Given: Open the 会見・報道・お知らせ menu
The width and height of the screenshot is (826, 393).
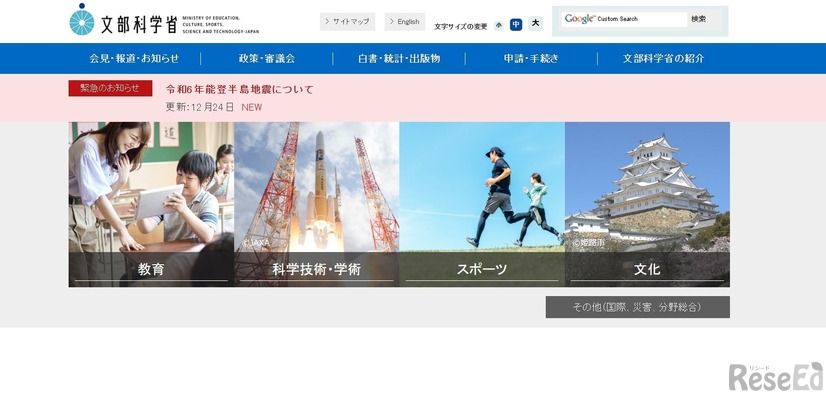Looking at the screenshot, I should pyautogui.click(x=134, y=58).
